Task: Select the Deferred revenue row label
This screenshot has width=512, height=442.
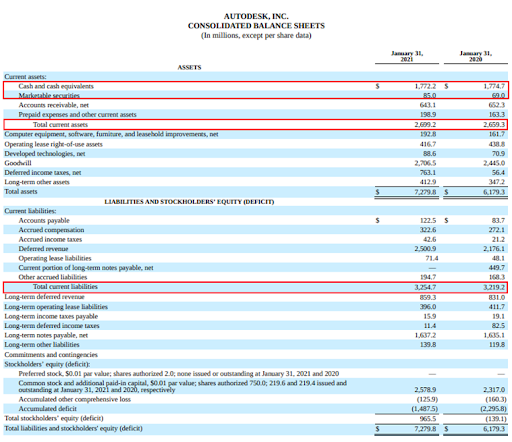Action: point(43,249)
